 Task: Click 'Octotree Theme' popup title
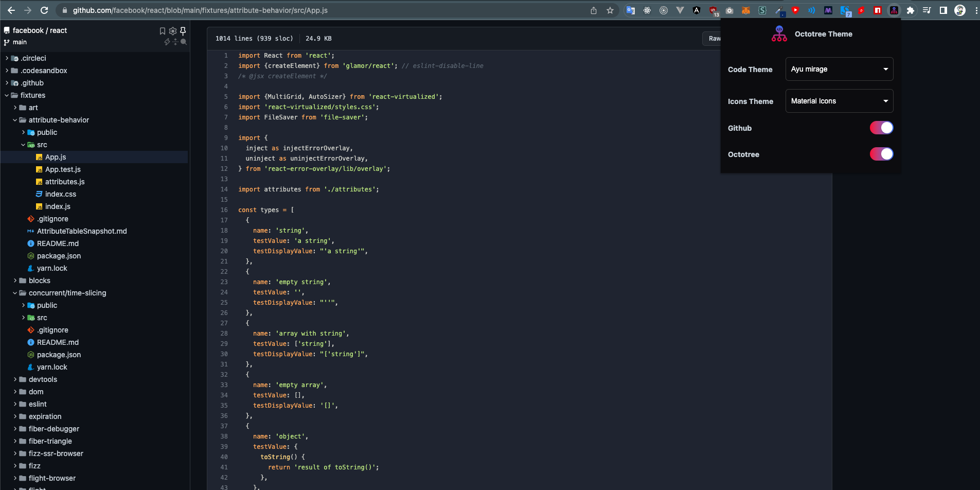coord(823,34)
